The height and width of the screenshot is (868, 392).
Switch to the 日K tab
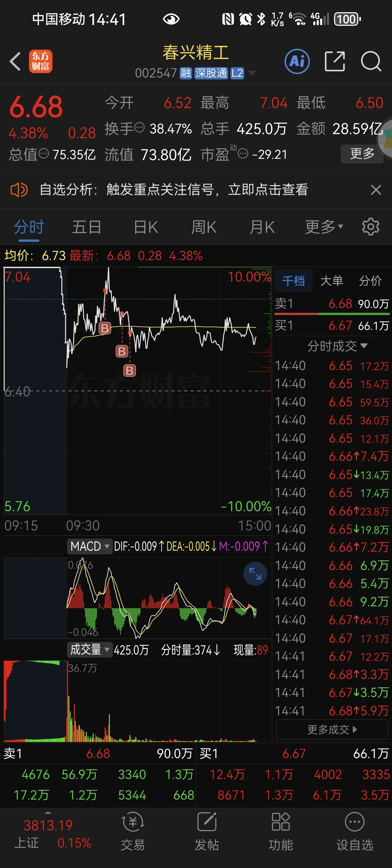click(146, 227)
